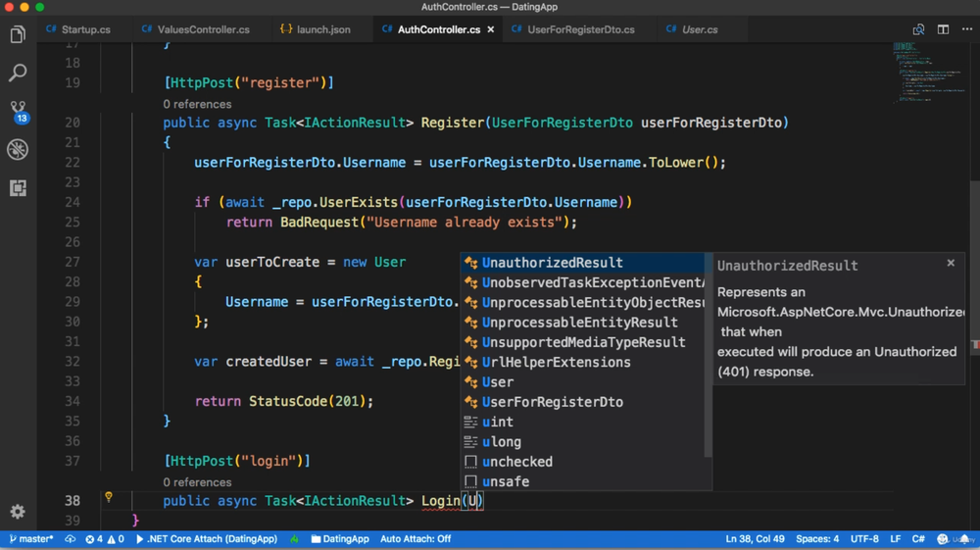Click line number 24 in the gutter
The height and width of the screenshot is (550, 980).
73,203
